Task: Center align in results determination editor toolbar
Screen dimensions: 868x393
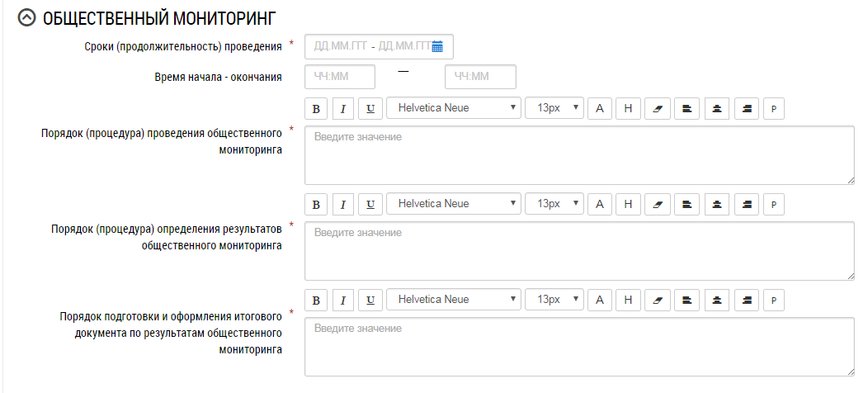Action: pyautogui.click(x=716, y=204)
